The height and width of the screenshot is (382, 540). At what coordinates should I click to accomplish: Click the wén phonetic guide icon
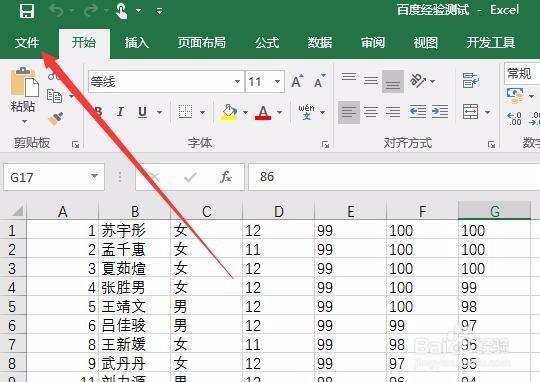(x=306, y=112)
